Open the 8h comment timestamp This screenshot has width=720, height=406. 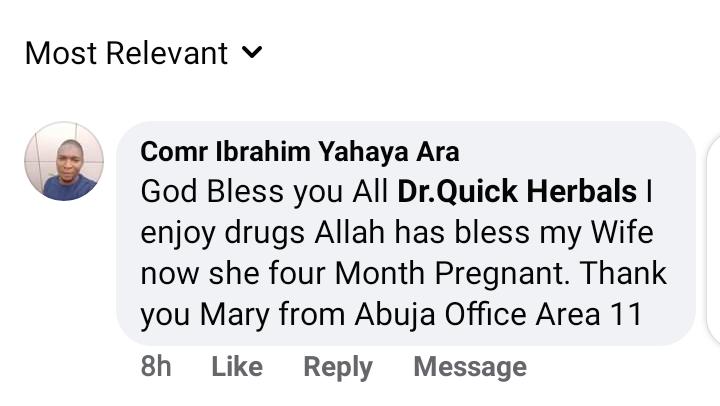coord(156,367)
